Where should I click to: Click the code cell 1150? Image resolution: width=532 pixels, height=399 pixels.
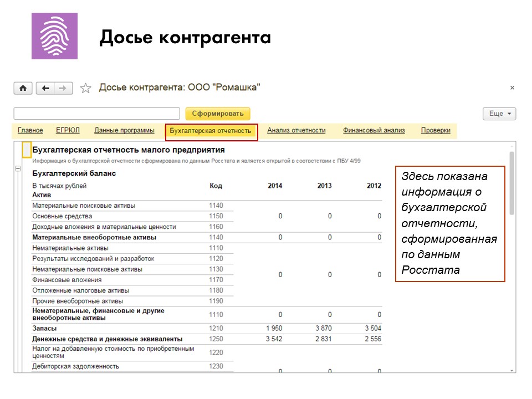(x=216, y=216)
